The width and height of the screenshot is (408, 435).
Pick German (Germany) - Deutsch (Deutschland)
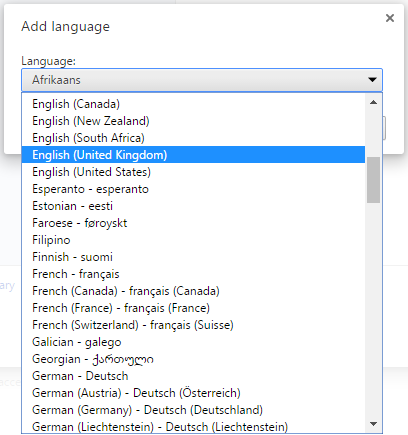click(x=193, y=410)
